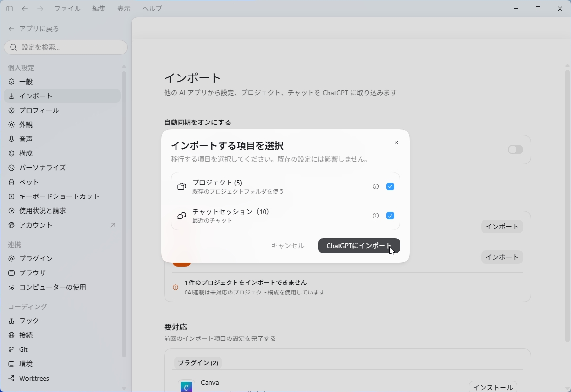Screen dimensions: 571x392
Task: Click the キャンセル button
Action: click(288, 246)
